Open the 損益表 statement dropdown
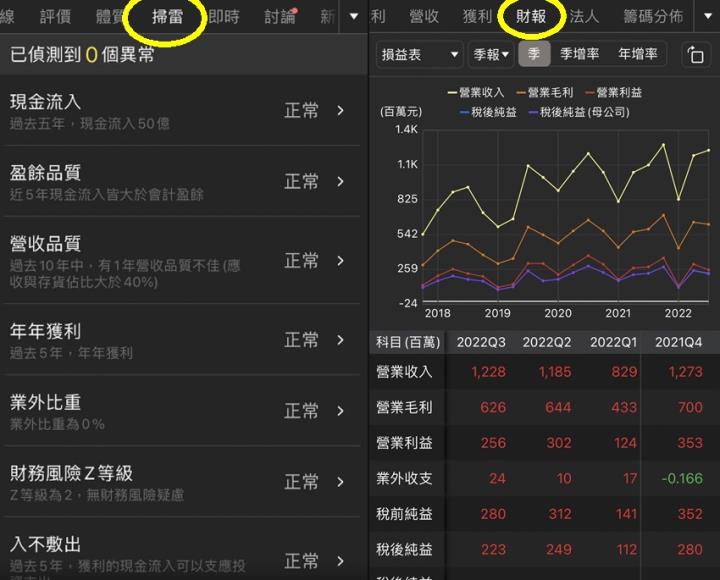720x580 pixels. 419,55
